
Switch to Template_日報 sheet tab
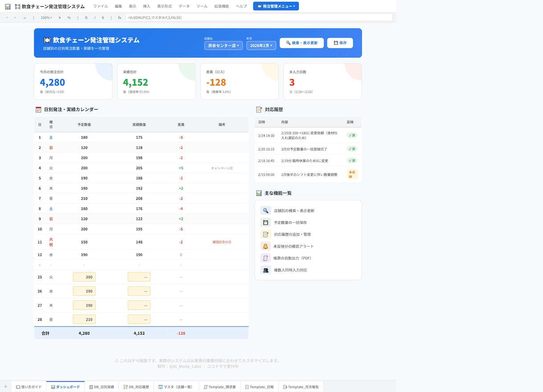(x=259, y=387)
